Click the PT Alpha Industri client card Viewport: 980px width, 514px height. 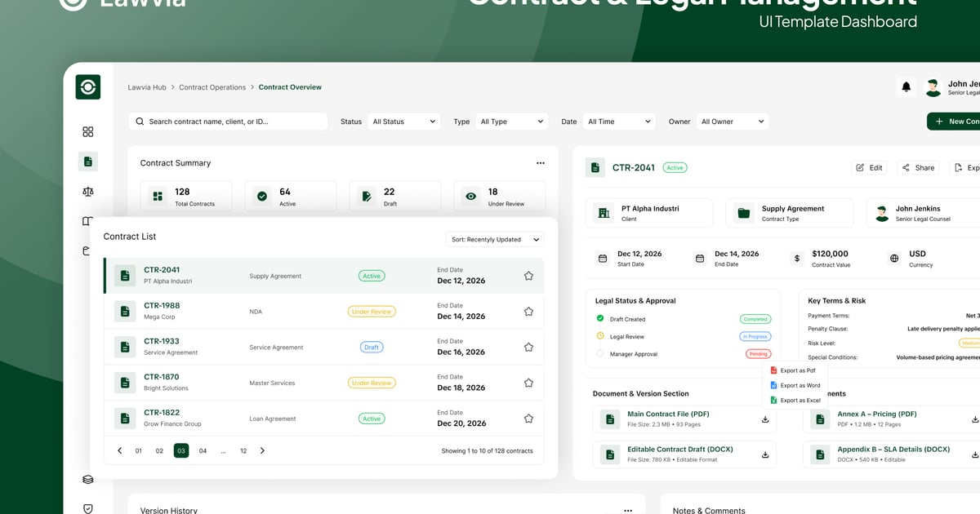tap(649, 213)
